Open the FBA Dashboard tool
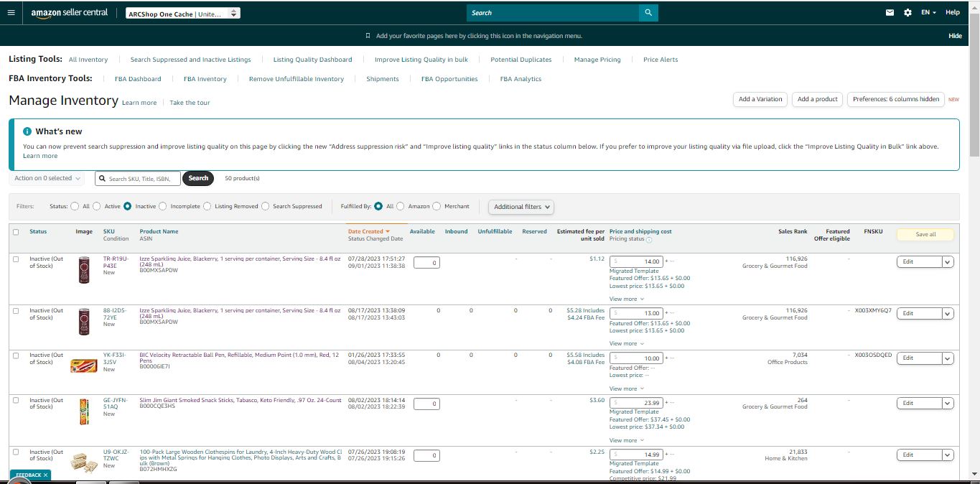980x484 pixels. (x=138, y=79)
